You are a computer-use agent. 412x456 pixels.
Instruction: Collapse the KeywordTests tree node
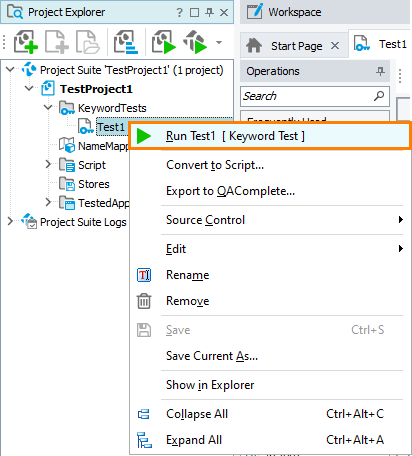point(48,107)
